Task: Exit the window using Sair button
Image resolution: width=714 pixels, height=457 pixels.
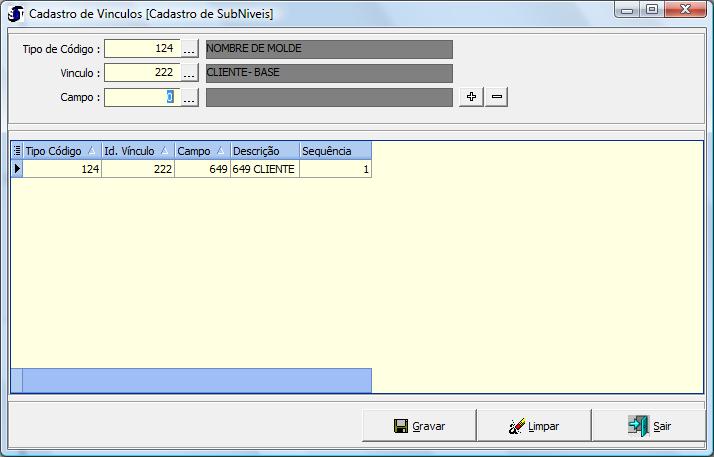Action: tap(649, 426)
